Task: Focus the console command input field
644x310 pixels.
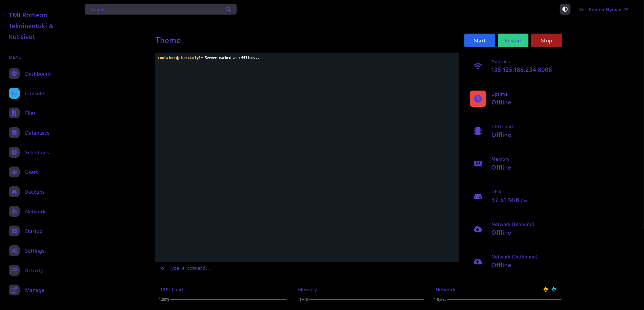Action: click(305, 268)
